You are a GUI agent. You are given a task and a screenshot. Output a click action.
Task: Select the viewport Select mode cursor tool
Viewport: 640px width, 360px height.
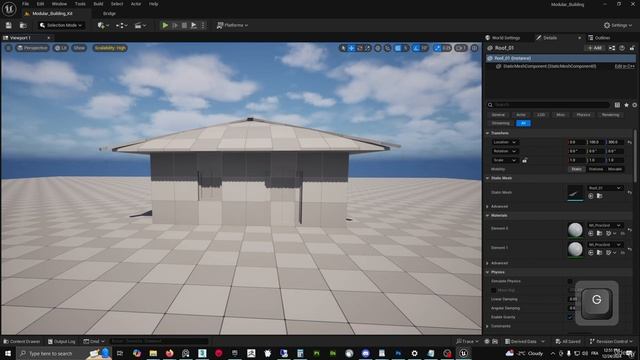point(343,48)
